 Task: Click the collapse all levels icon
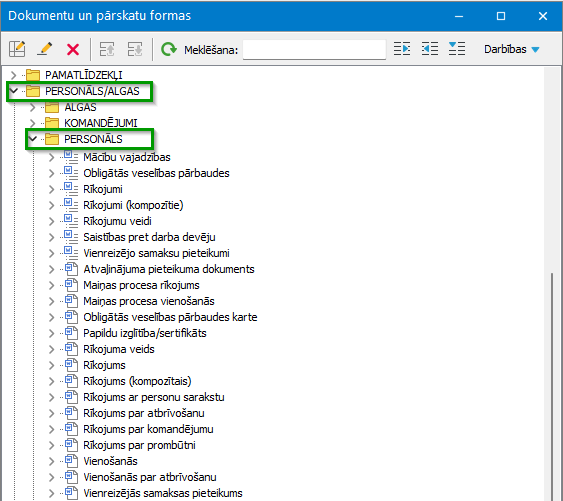[x=457, y=48]
